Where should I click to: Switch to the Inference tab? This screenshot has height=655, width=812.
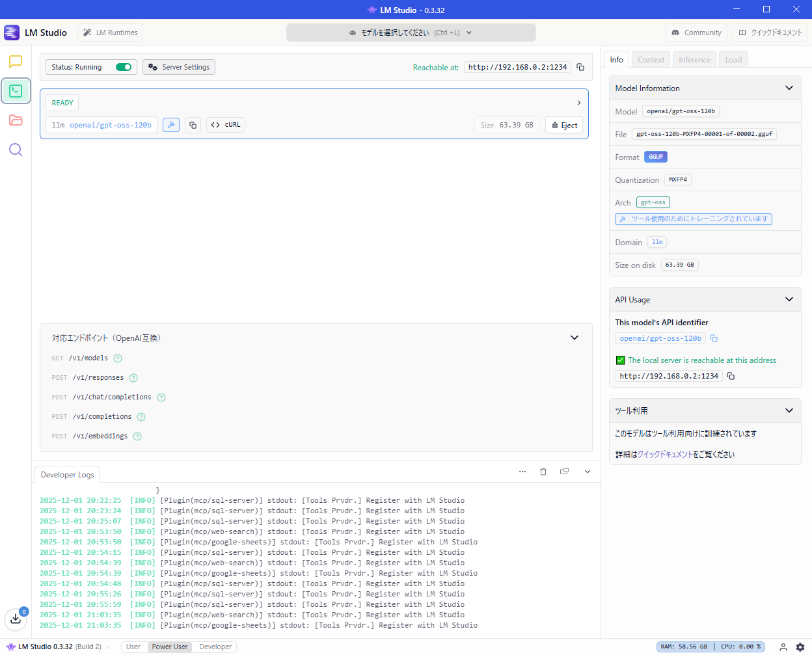point(694,59)
